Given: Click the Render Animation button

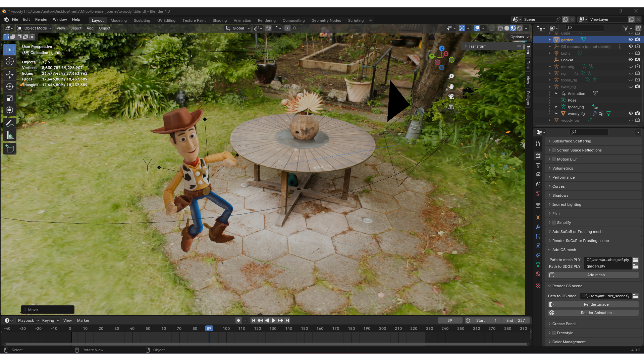Looking at the screenshot, I should pyautogui.click(x=593, y=313).
